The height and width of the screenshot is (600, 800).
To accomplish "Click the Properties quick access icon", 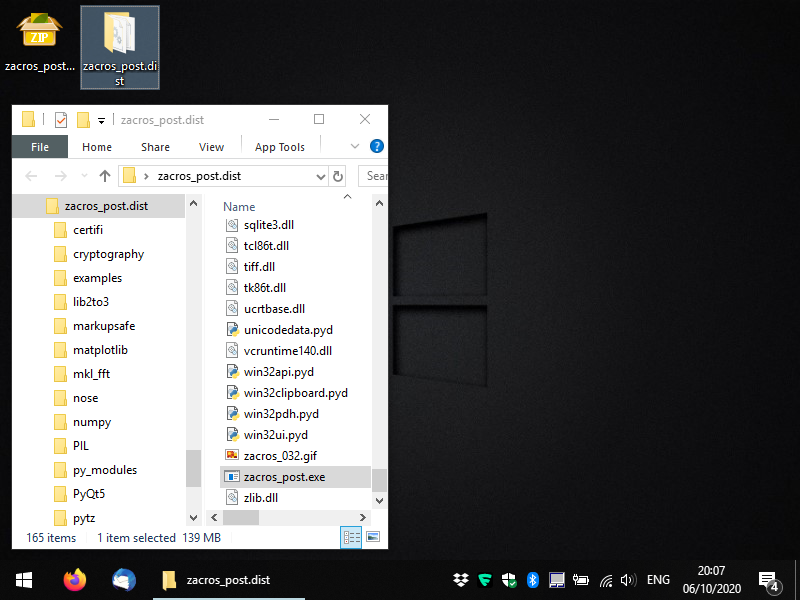I will point(61,120).
